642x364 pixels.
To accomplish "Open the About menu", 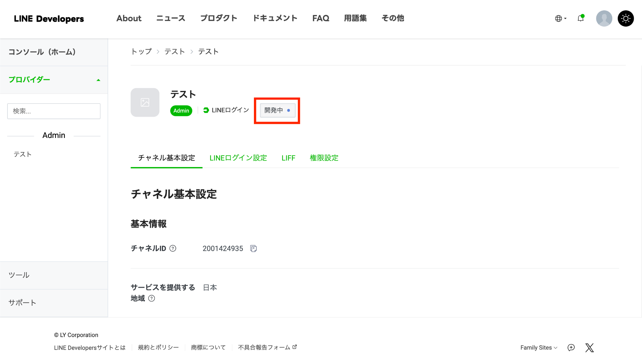I will coord(129,18).
